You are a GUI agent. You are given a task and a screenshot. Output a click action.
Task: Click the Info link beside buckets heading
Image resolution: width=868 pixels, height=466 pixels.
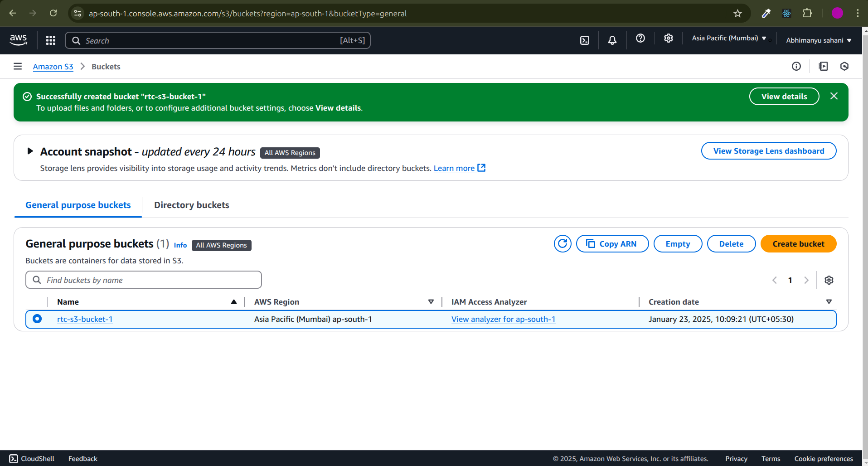click(x=180, y=245)
